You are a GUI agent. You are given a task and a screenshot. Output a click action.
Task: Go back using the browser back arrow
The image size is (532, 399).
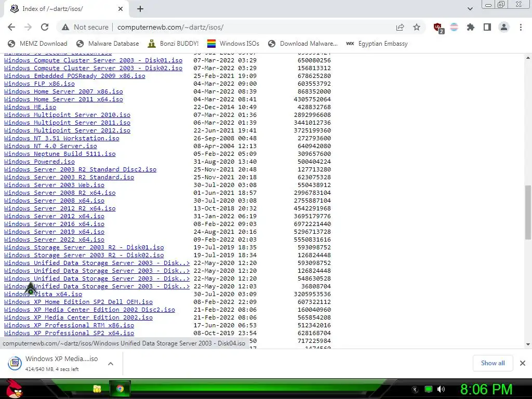tap(11, 27)
